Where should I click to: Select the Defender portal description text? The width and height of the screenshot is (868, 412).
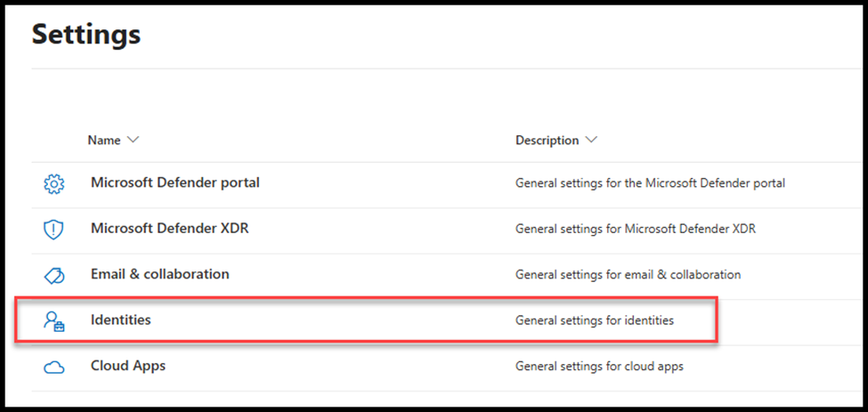point(650,183)
